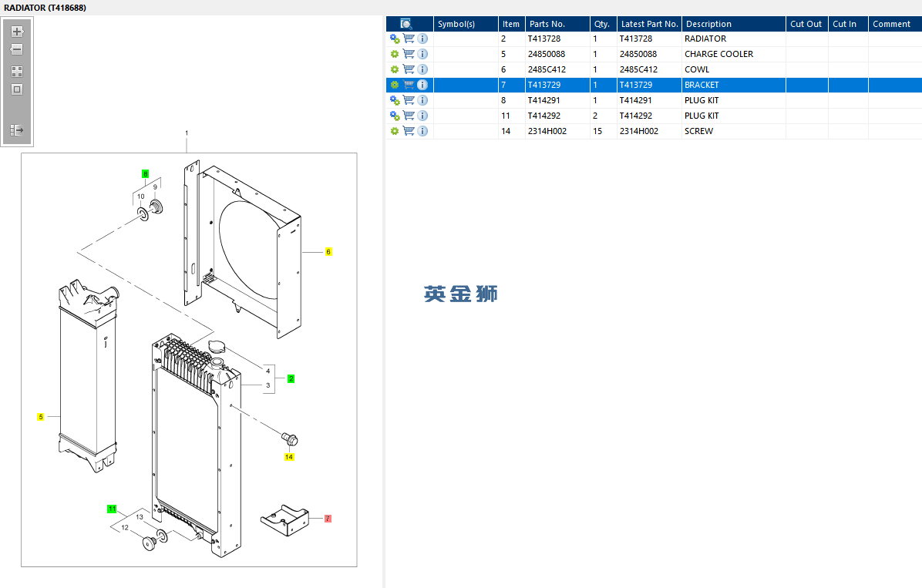Click the single-square fit view icon

point(17,89)
